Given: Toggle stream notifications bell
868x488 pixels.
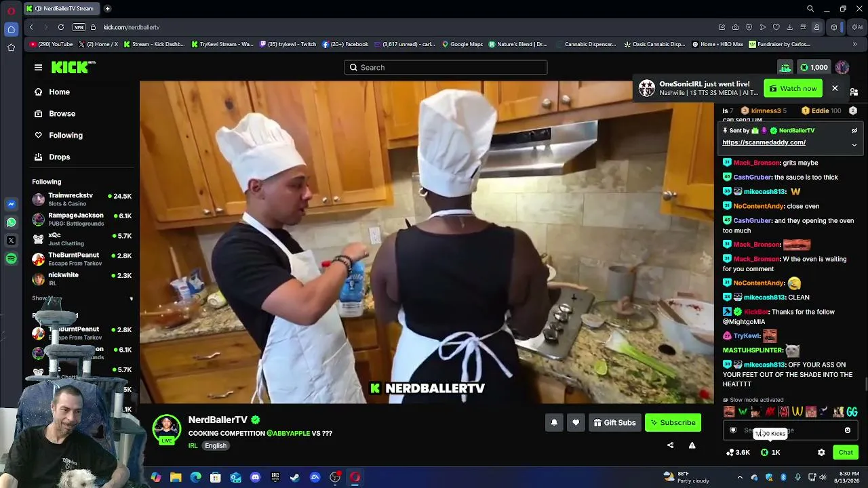Looking at the screenshot, I should click(554, 422).
